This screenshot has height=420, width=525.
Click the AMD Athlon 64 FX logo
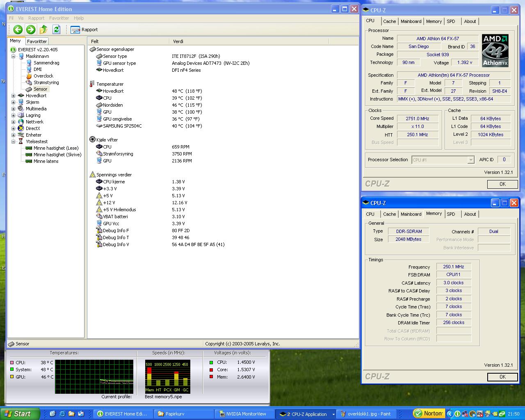pyautogui.click(x=495, y=50)
